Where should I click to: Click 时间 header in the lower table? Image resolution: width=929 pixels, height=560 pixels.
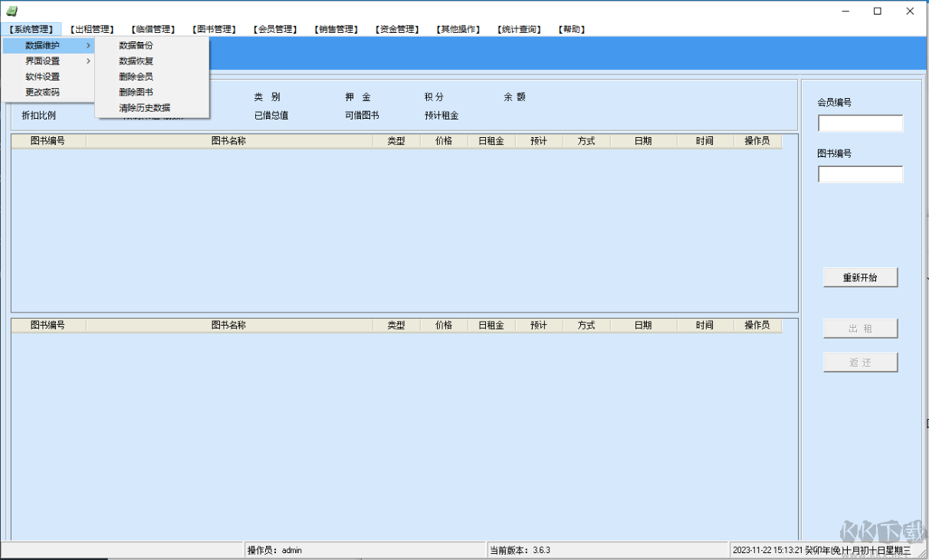[705, 325]
